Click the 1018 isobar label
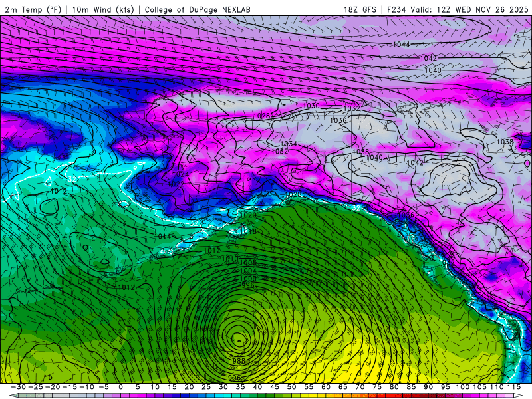Screen dimensions: 532x399 248,231
